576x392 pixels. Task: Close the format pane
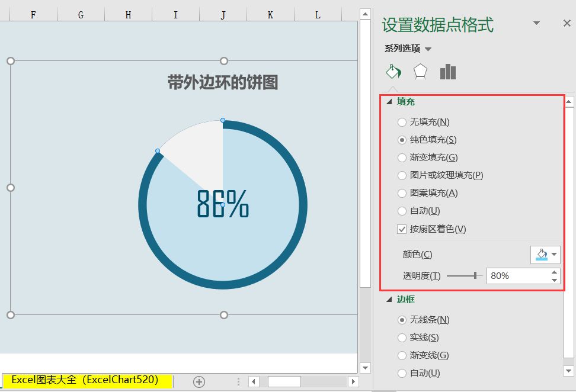[x=566, y=24]
